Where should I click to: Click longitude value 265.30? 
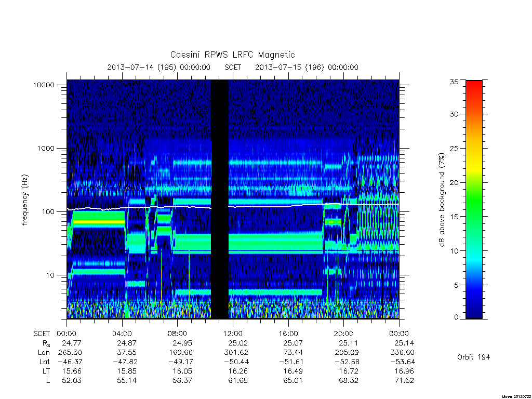click(70, 353)
